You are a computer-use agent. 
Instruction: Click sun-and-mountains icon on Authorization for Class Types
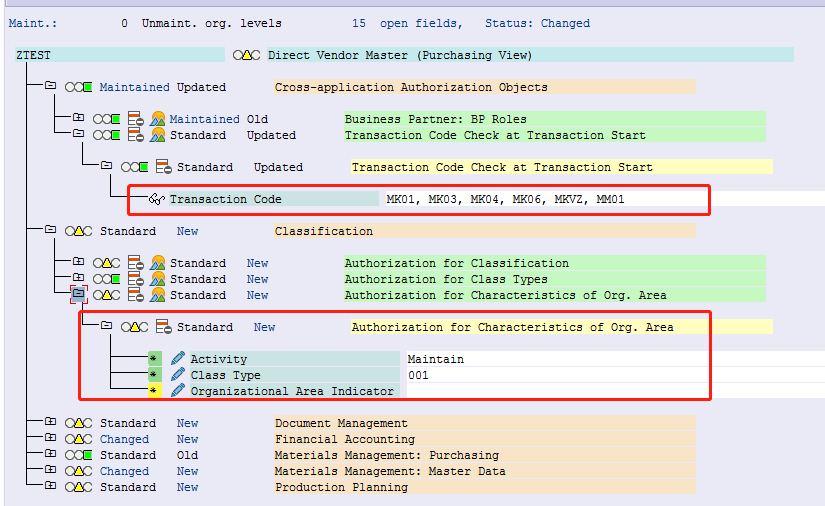157,279
